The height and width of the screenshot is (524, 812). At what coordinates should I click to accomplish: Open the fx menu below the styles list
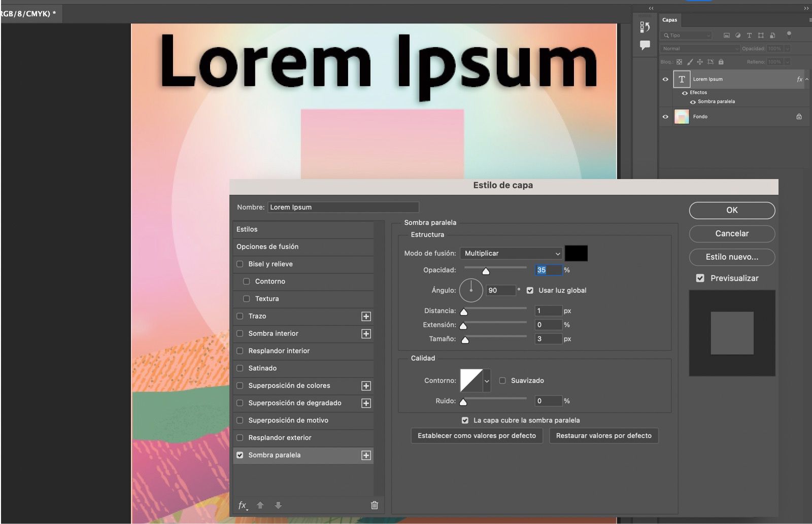click(243, 505)
